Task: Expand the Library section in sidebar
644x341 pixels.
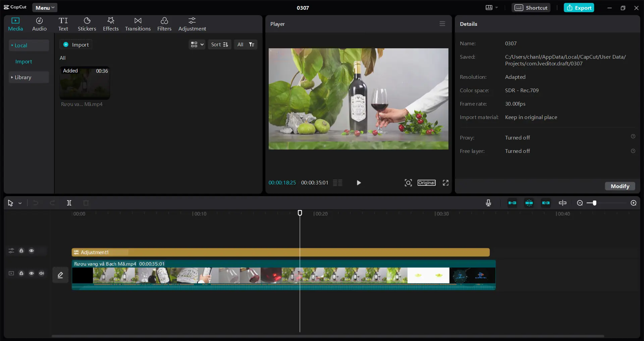Action: coord(22,77)
